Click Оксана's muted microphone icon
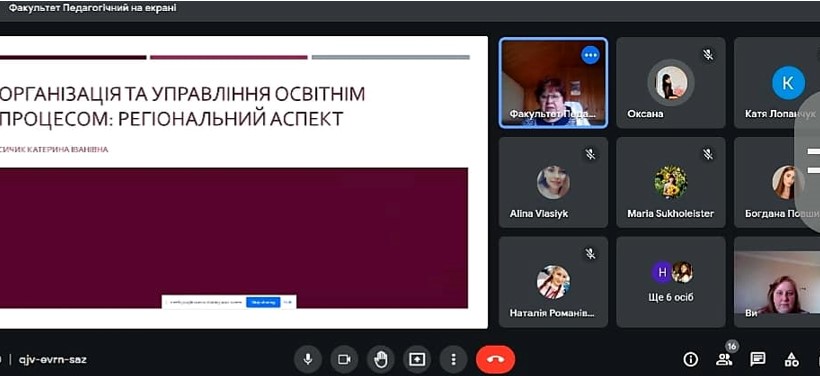820x376 pixels. (x=708, y=54)
